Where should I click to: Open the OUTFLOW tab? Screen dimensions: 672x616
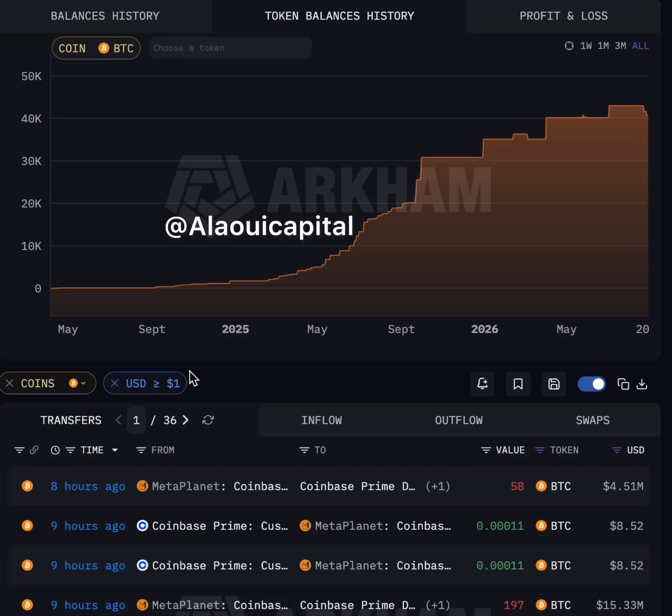tap(459, 420)
